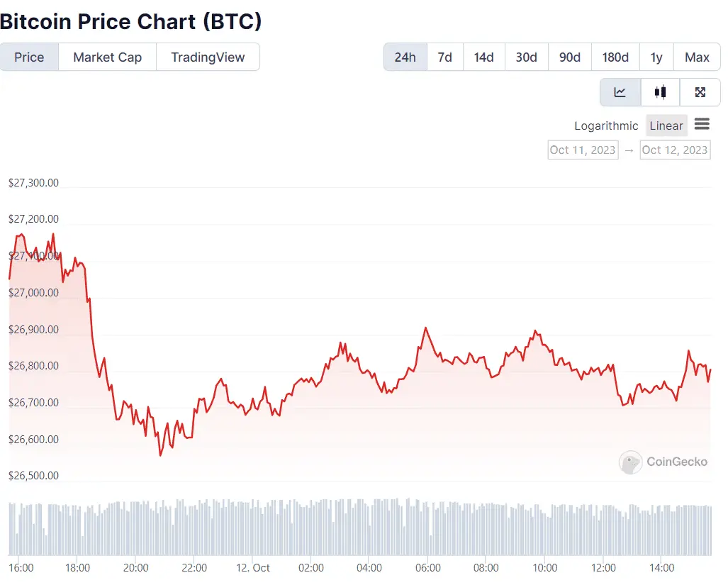Screen dimensions: 728x585
Task: Click the expand arrows icon on toolbar
Action: coord(700,92)
